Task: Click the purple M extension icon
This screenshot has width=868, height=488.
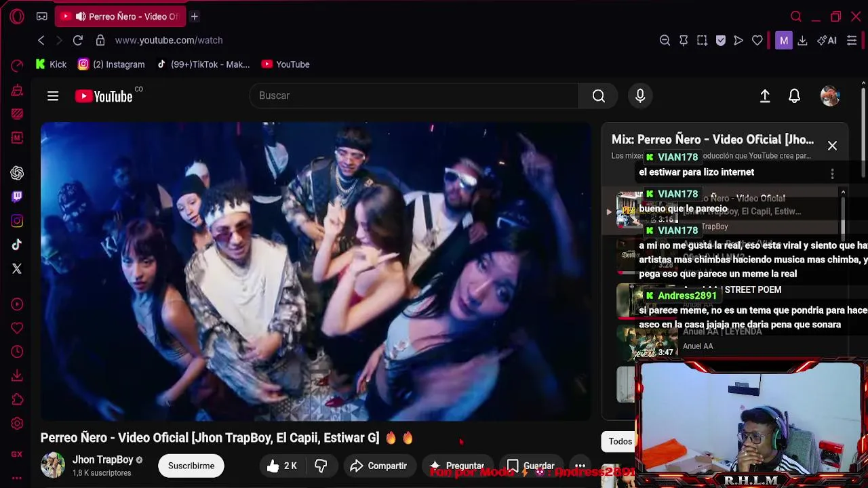Action: (783, 40)
